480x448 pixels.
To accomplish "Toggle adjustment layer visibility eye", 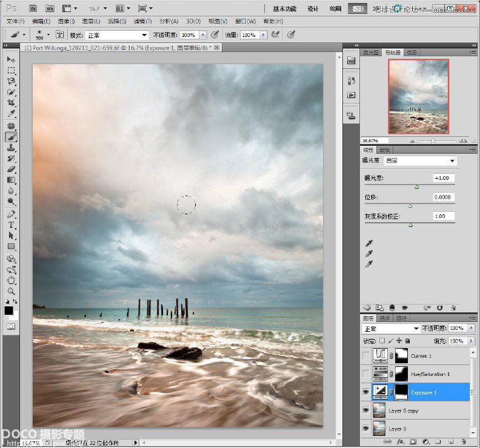I will (x=405, y=308).
